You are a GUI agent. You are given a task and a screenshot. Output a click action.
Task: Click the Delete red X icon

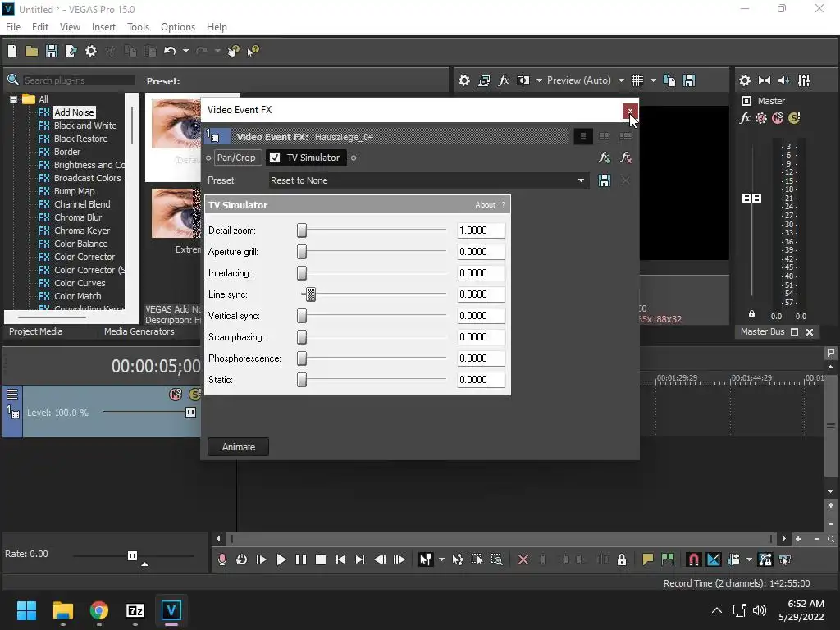pos(523,559)
